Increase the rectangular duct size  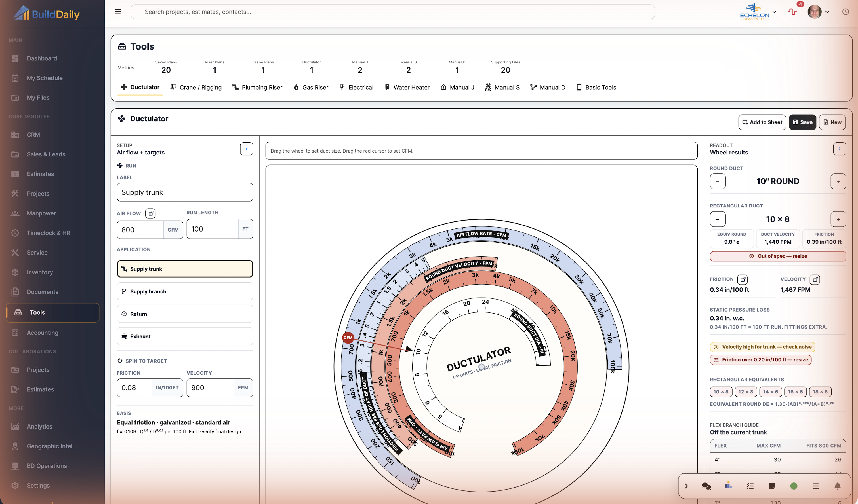[838, 219]
